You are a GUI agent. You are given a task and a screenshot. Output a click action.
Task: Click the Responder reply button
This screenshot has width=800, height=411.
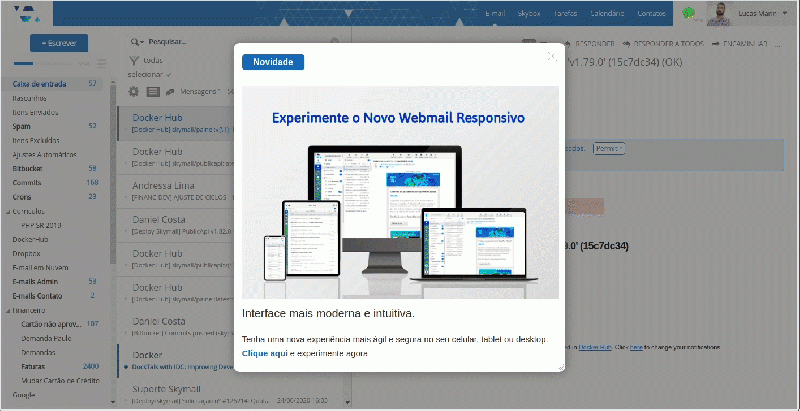590,44
